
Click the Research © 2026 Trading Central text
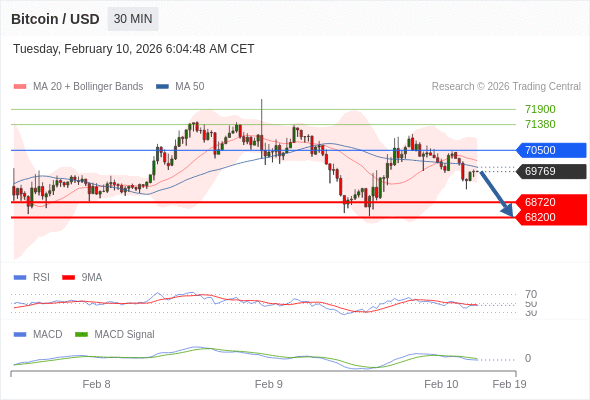pyautogui.click(x=506, y=87)
